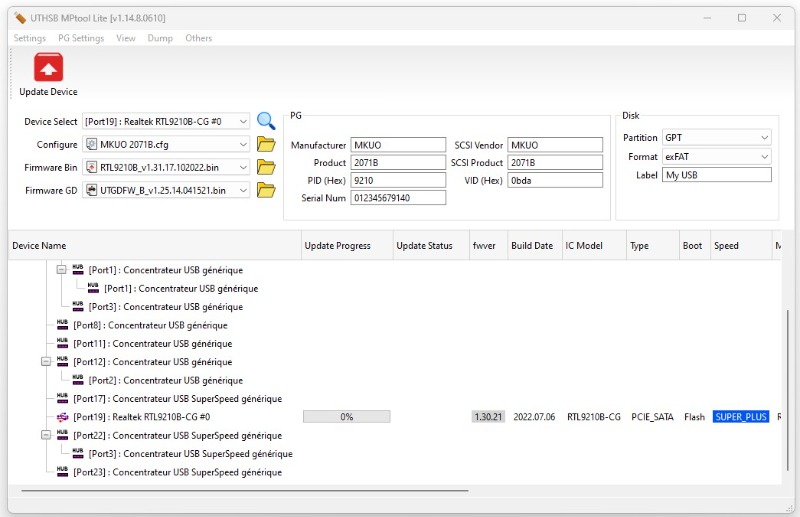800x517 pixels.
Task: Click the Serial Num input field
Action: pos(398,198)
